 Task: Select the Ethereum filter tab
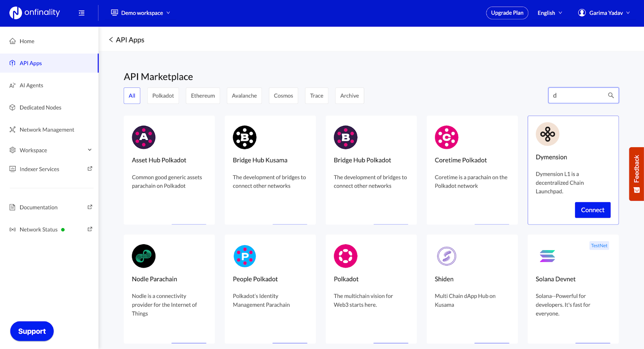tap(203, 96)
